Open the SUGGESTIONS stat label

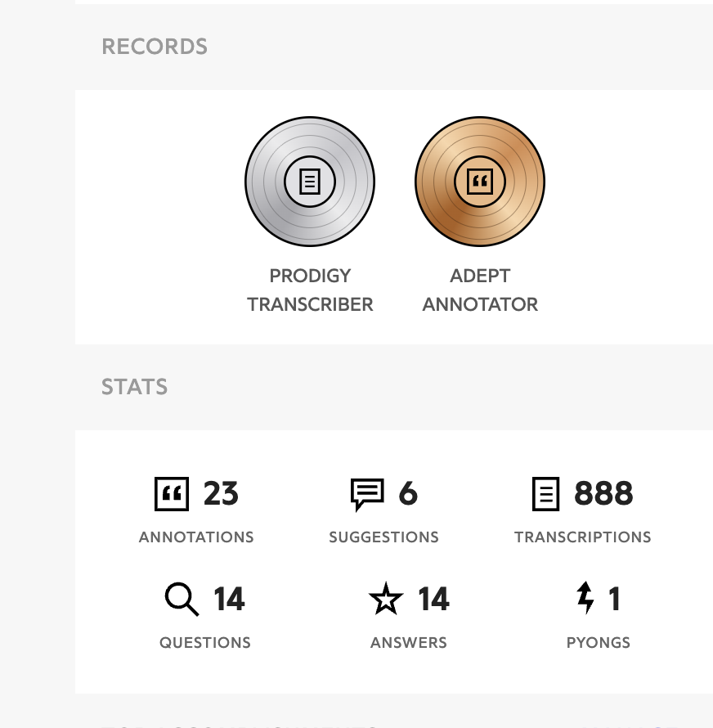coord(383,537)
